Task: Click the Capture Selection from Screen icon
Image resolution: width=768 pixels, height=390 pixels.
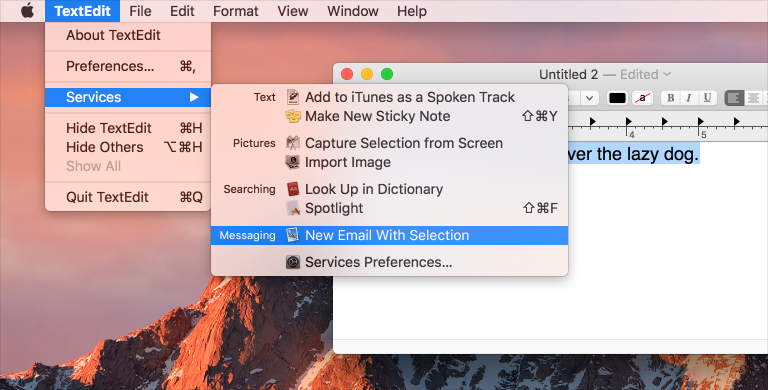Action: 293,143
